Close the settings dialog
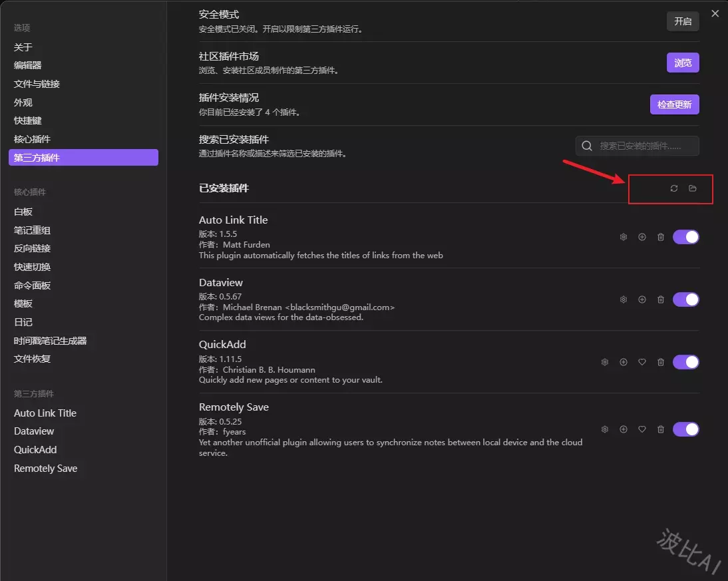728x581 pixels. [715, 13]
